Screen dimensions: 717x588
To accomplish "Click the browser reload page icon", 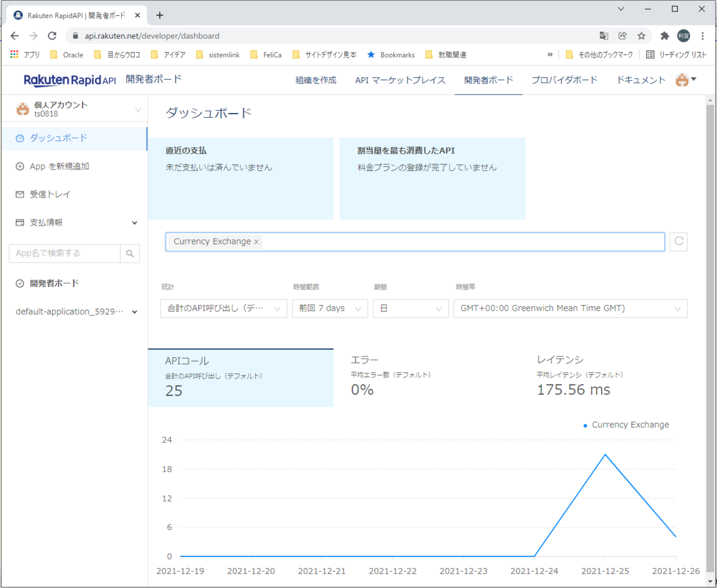I will click(52, 36).
